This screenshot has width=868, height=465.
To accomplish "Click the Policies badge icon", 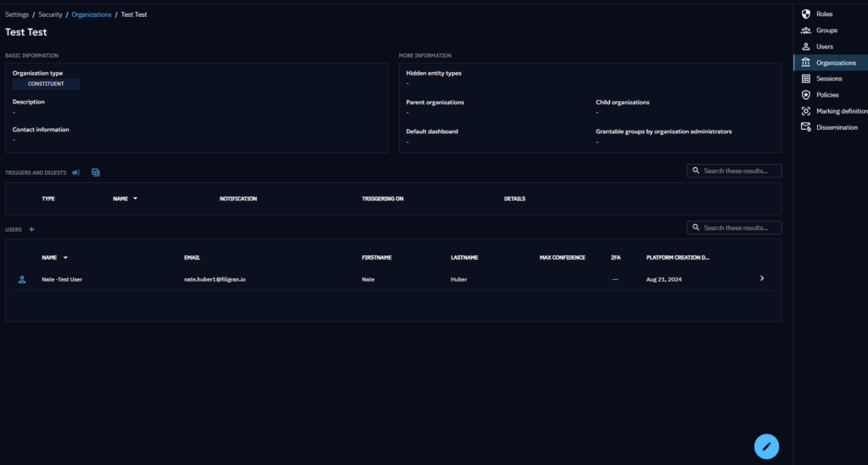I will pos(805,95).
